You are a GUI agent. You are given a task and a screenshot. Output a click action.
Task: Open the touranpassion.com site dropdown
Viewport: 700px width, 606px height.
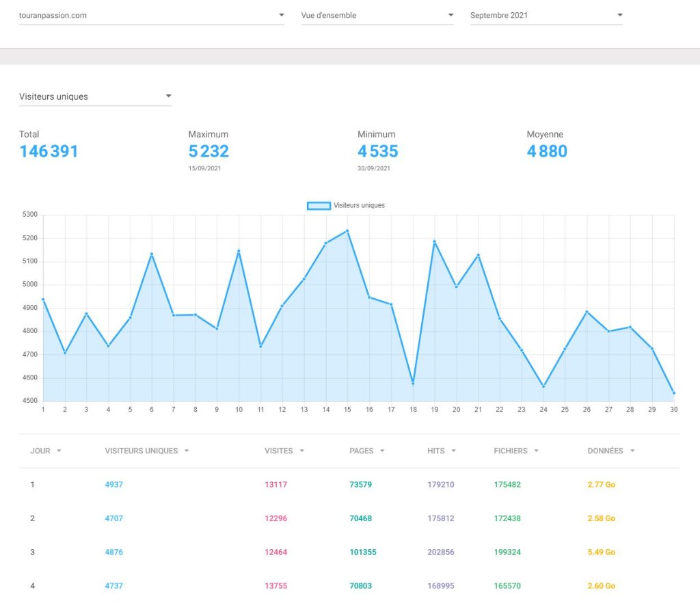(150, 15)
